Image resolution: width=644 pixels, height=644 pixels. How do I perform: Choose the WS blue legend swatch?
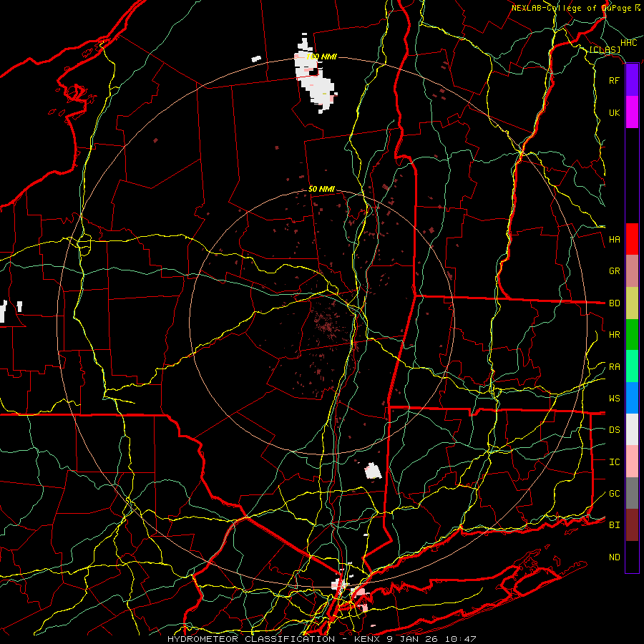tap(632, 398)
